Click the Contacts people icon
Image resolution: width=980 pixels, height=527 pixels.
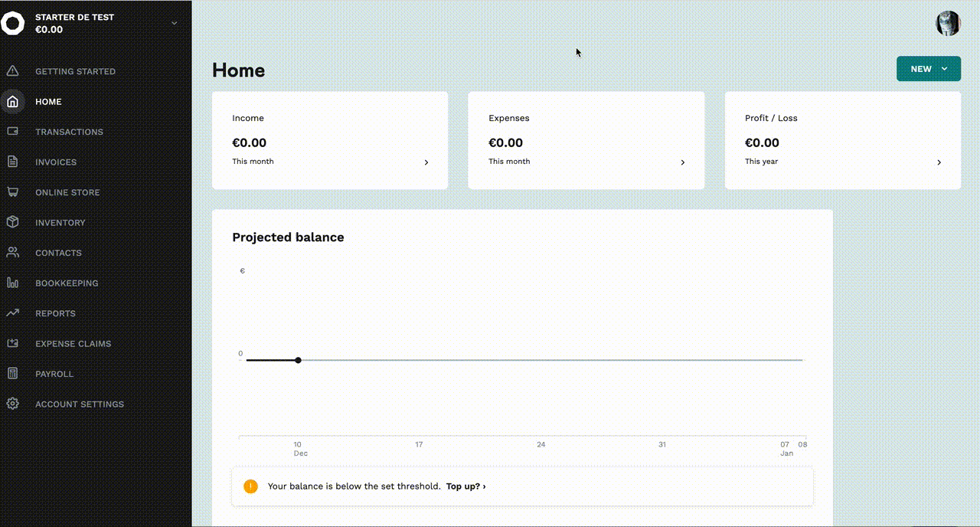pos(12,253)
